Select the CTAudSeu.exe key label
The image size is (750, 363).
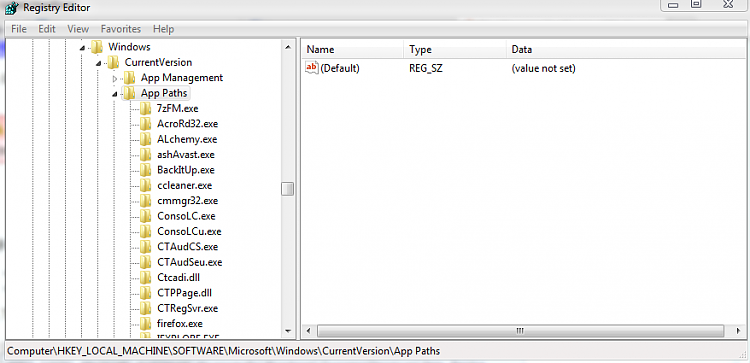tap(189, 262)
